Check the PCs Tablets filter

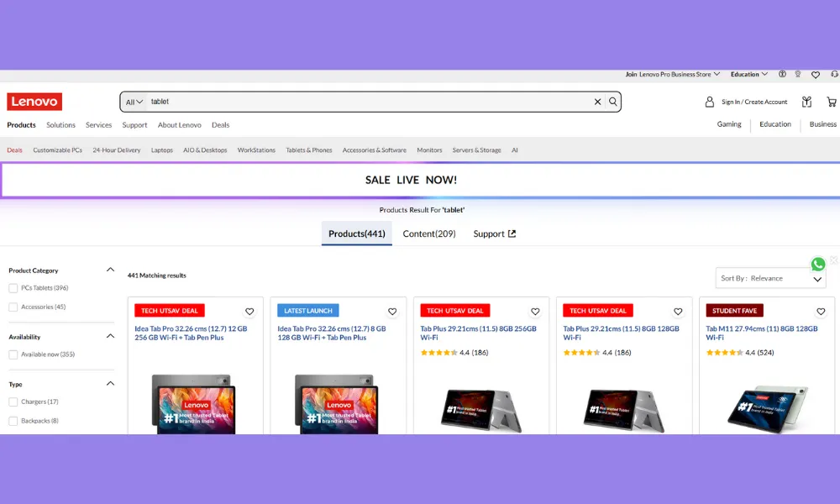click(13, 288)
